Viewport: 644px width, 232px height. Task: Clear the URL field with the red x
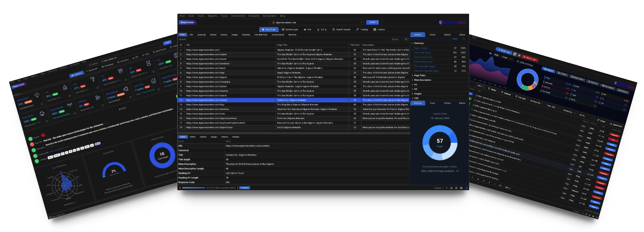(x=362, y=22)
